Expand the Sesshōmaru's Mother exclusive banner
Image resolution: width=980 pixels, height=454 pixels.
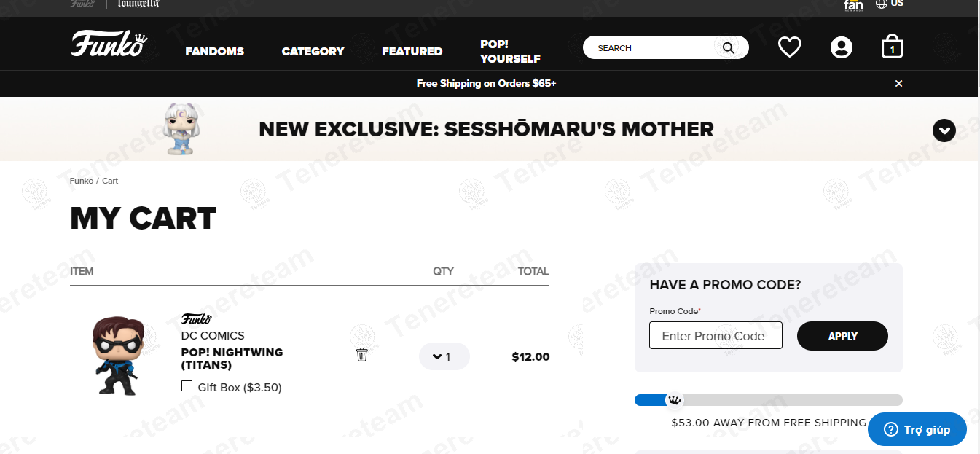click(944, 130)
